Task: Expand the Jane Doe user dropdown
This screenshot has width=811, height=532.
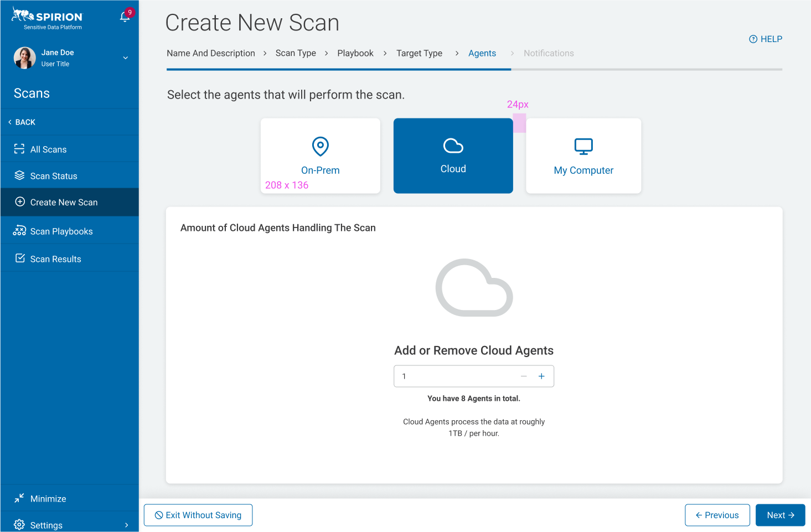Action: point(126,58)
